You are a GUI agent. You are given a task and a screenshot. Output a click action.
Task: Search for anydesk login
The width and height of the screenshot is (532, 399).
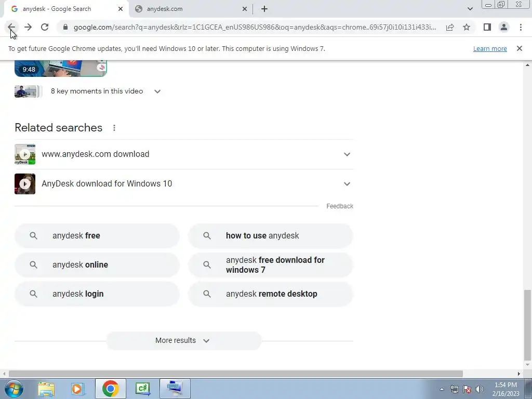97,294
